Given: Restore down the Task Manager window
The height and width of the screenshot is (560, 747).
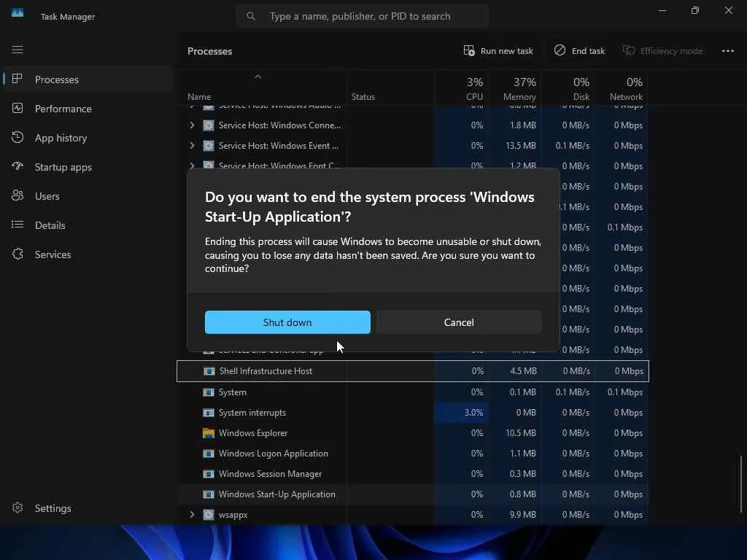Looking at the screenshot, I should point(695,10).
